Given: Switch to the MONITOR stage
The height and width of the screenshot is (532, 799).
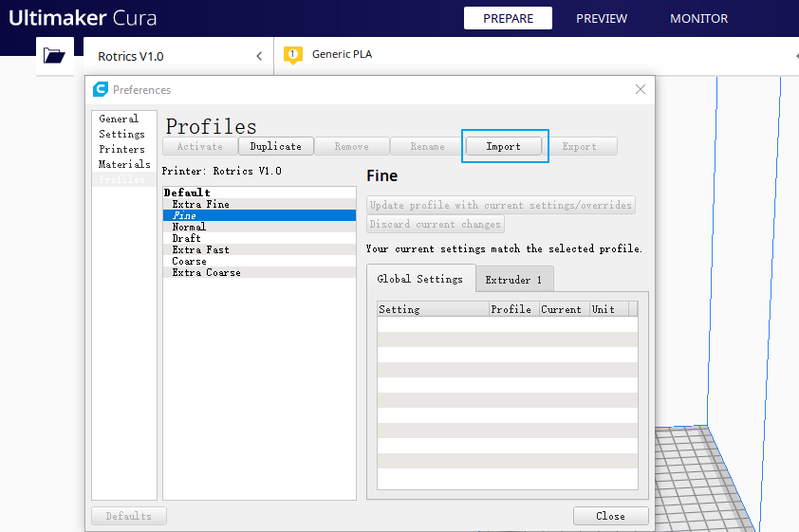Looking at the screenshot, I should 698,18.
